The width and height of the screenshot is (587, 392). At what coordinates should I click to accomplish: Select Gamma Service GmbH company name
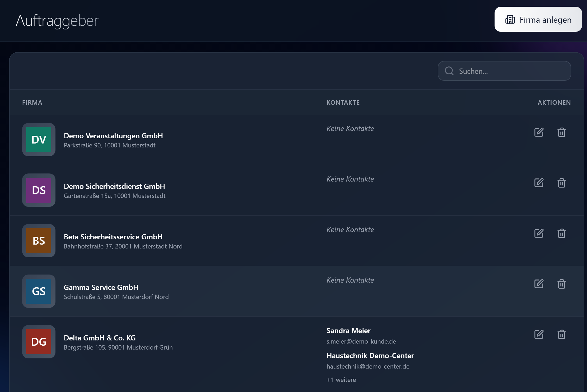pos(101,287)
